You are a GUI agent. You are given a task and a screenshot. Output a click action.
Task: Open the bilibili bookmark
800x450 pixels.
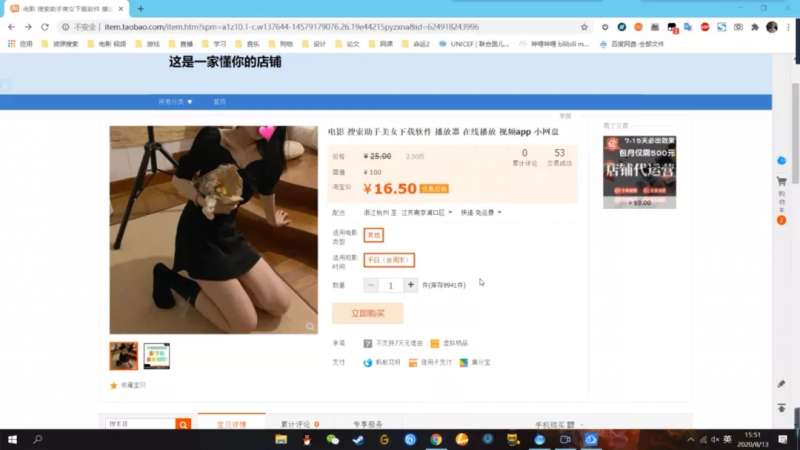click(554, 44)
